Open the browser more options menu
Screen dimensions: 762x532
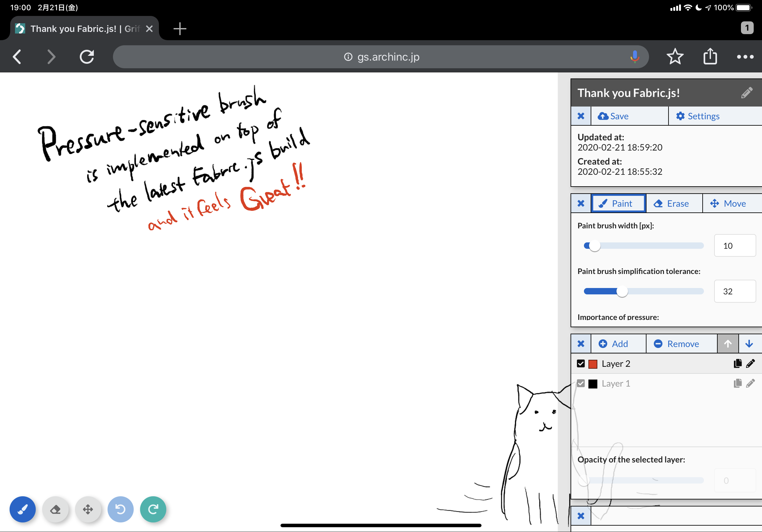pyautogui.click(x=745, y=57)
